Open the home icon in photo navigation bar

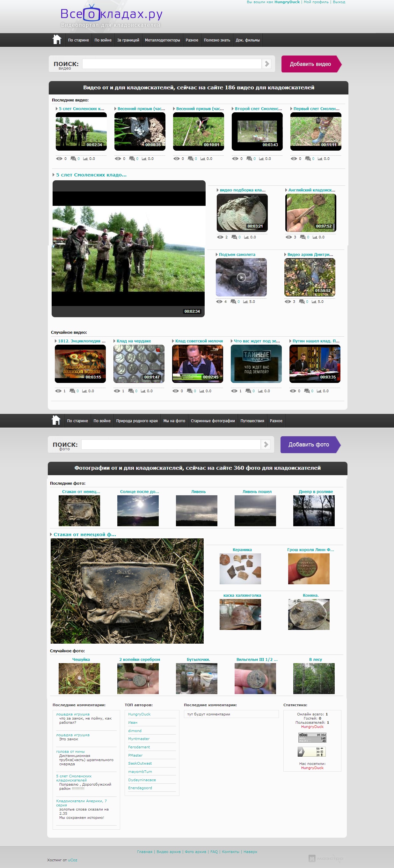click(x=56, y=420)
